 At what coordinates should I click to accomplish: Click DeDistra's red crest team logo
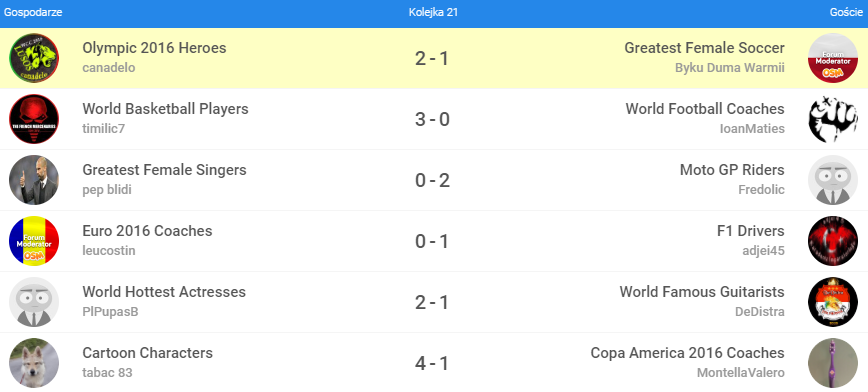click(833, 302)
